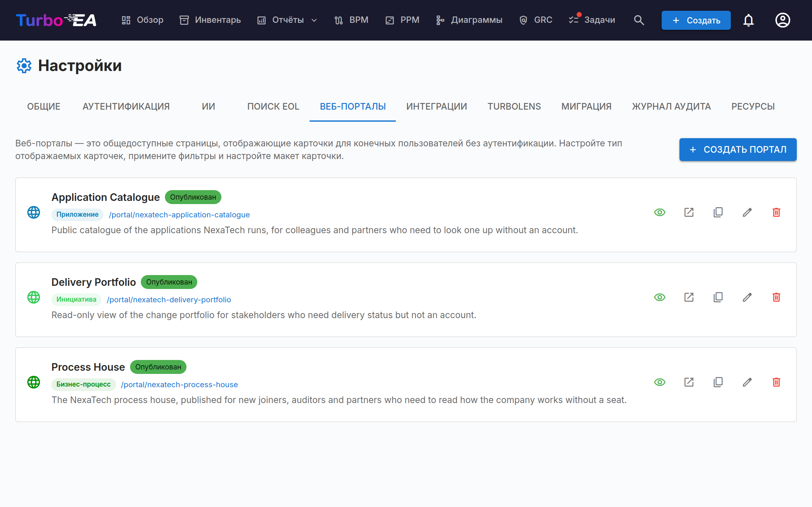Screen dimensions: 812x507
Task: Toggle the eye icon for Delivery Portfolio
Action: [x=659, y=297]
